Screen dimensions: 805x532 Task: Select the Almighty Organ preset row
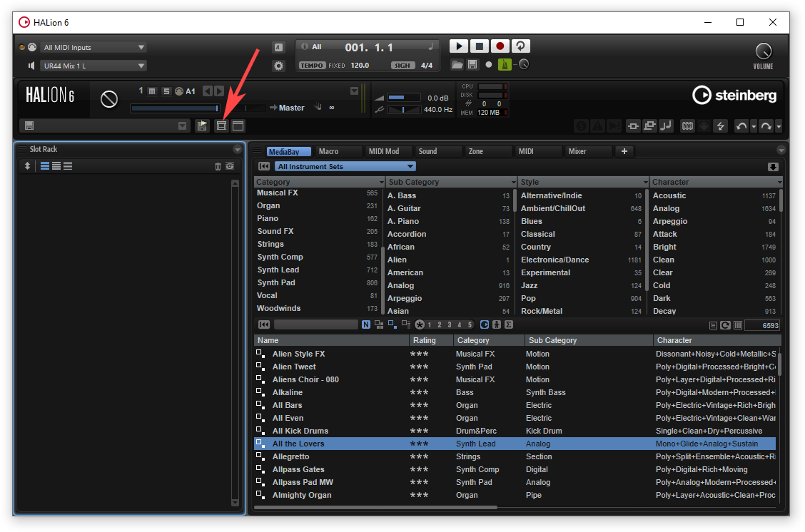click(x=515, y=495)
